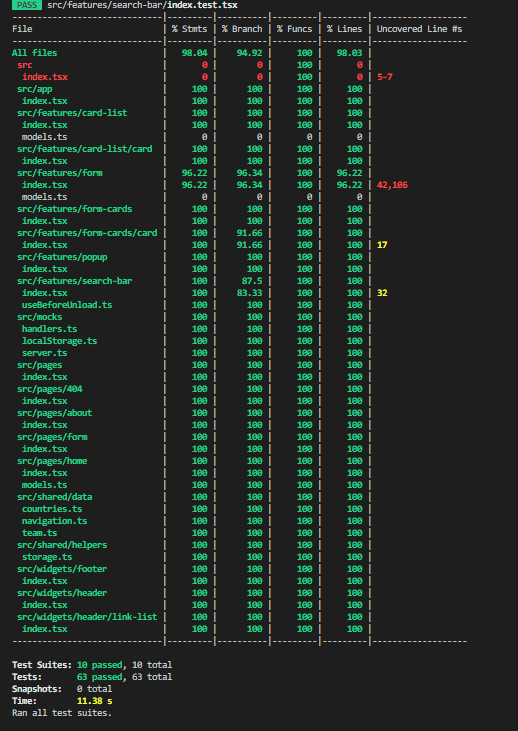Click the 98.03 lines value
This screenshot has width=518, height=731.
pos(350,53)
